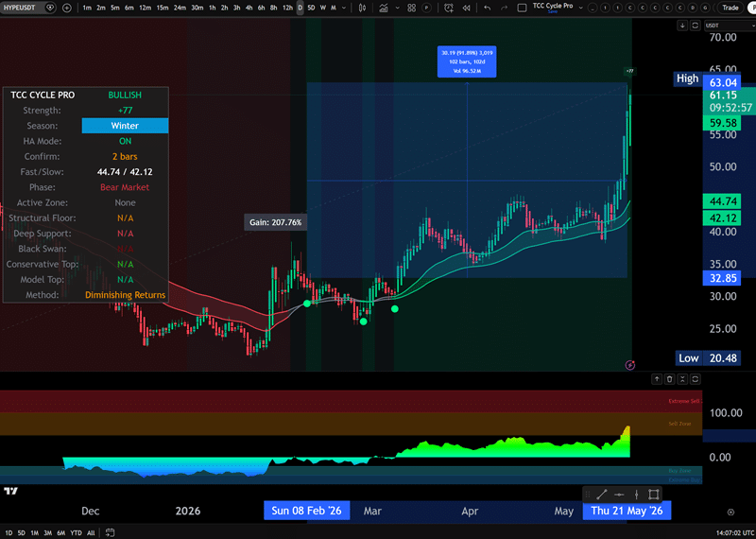Select the 15m timeframe
The image size is (756, 539).
click(163, 8)
